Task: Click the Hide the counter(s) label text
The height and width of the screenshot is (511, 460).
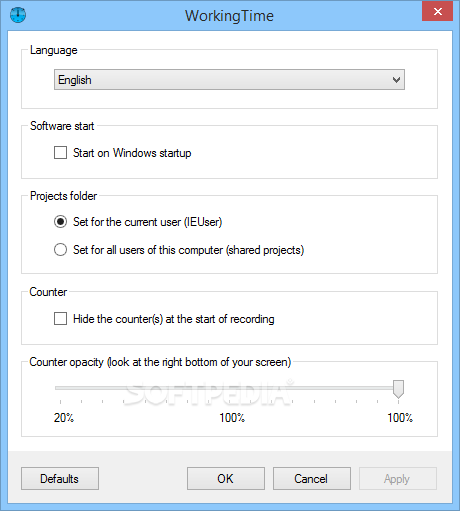Action: pos(174,319)
